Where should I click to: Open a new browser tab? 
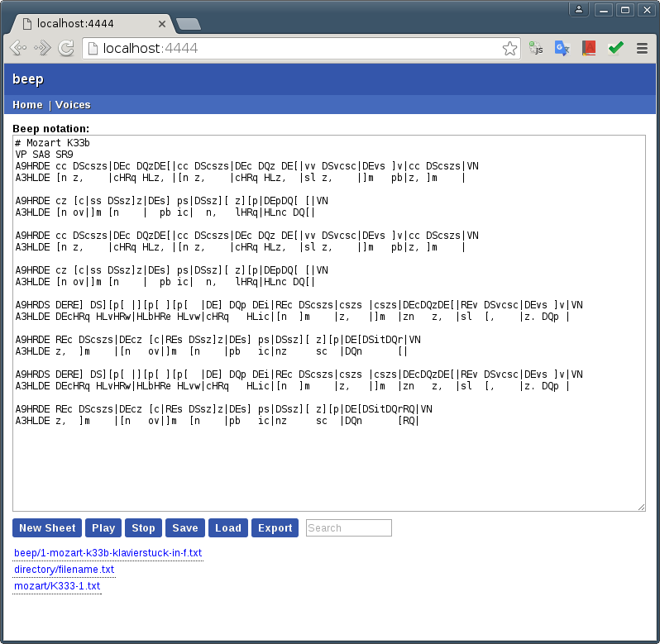coord(188,25)
